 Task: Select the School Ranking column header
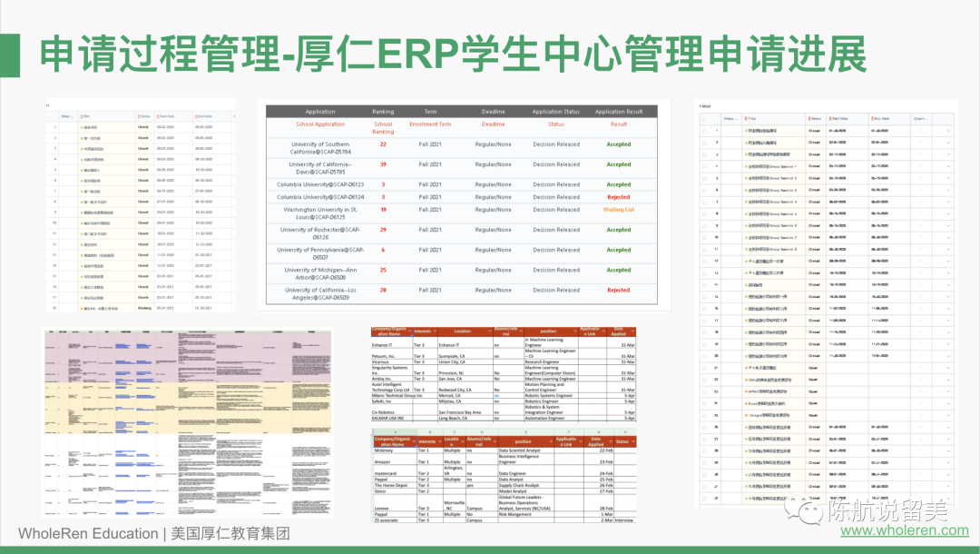pyautogui.click(x=383, y=128)
